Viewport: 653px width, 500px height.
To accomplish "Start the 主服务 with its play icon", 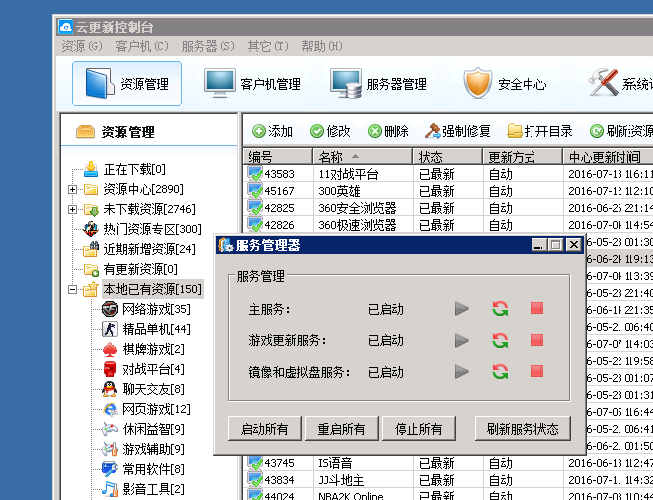I will click(461, 309).
